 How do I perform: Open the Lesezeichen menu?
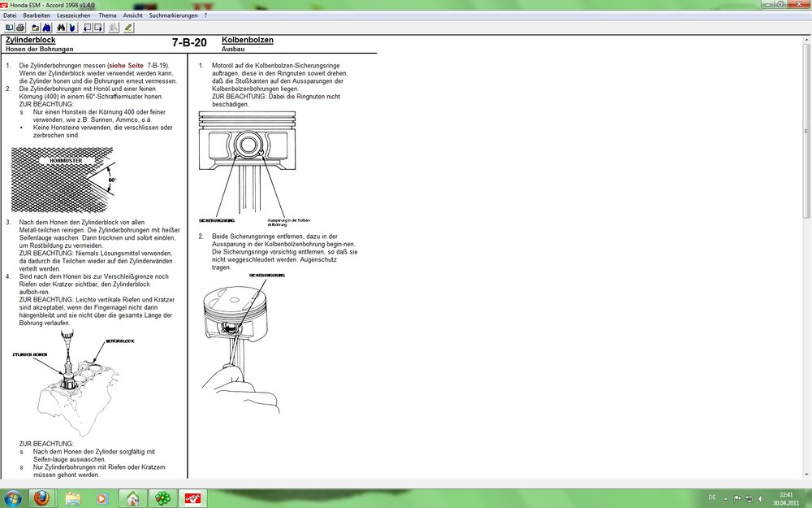(x=74, y=15)
